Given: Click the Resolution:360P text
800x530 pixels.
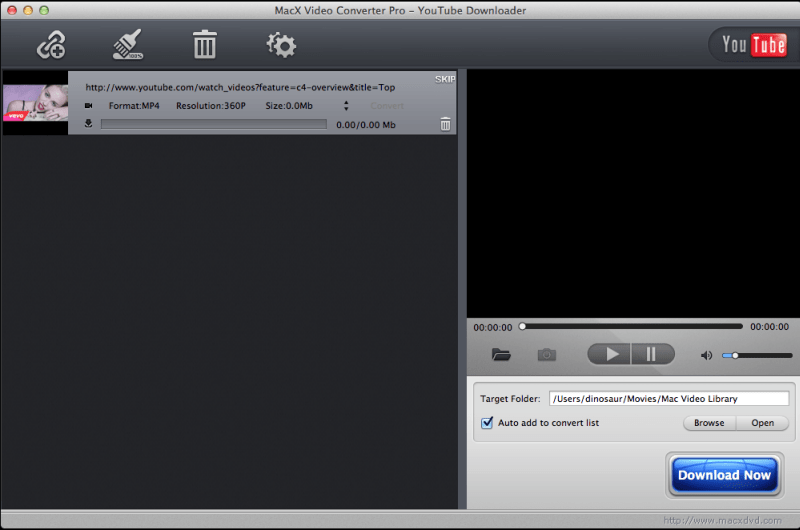Looking at the screenshot, I should tap(211, 106).
